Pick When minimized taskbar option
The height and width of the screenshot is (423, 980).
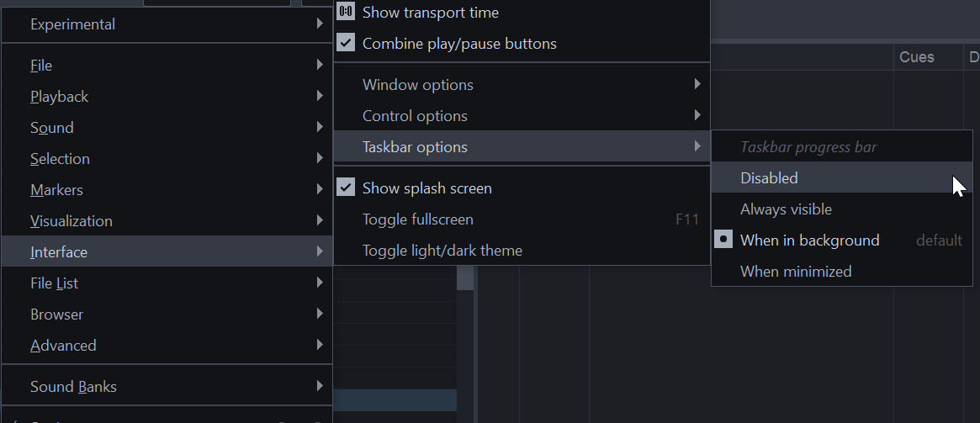click(x=795, y=272)
